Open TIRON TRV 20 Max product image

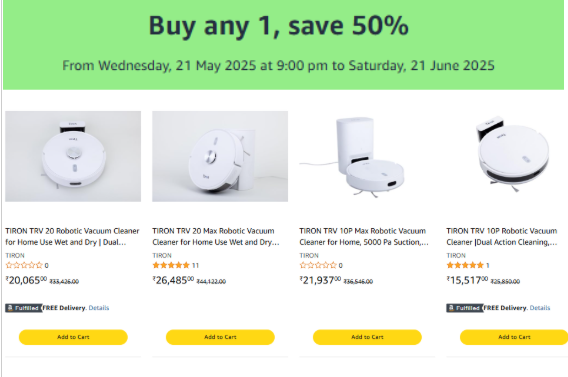click(x=220, y=156)
